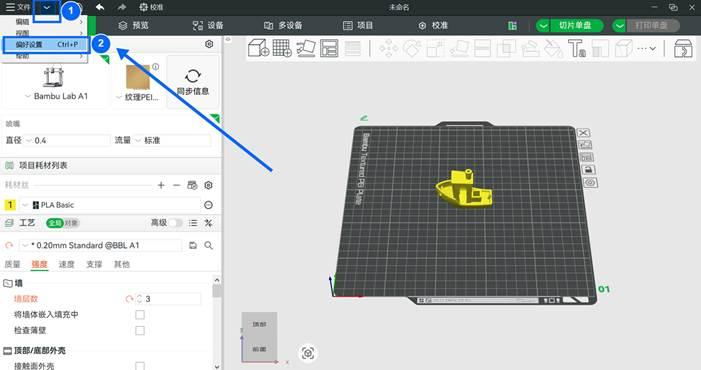Image resolution: width=701 pixels, height=370 pixels.
Task: Search process settings with magnifier icon
Action: click(208, 245)
